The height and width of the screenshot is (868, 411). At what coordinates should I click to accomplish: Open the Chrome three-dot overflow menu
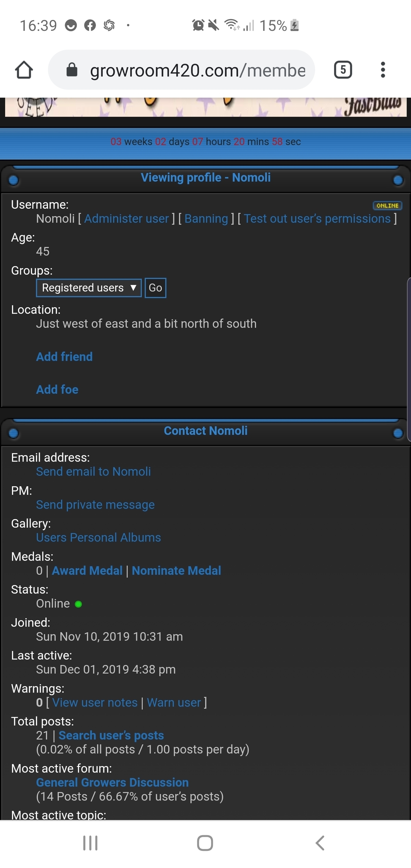(x=383, y=70)
